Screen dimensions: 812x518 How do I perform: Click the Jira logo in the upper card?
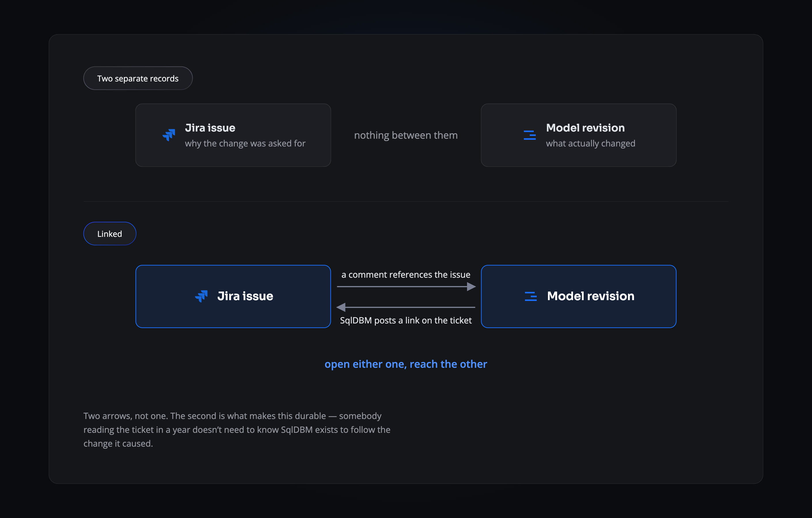tap(169, 135)
